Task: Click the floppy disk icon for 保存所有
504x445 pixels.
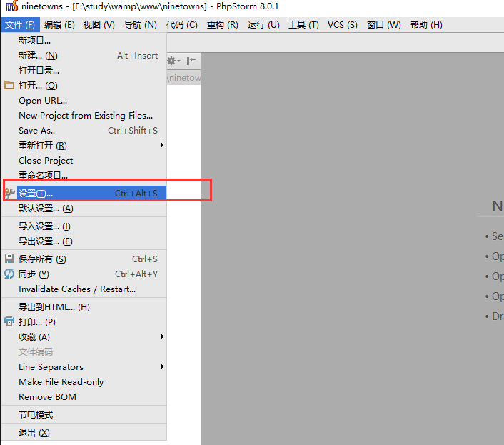Action: coord(9,259)
